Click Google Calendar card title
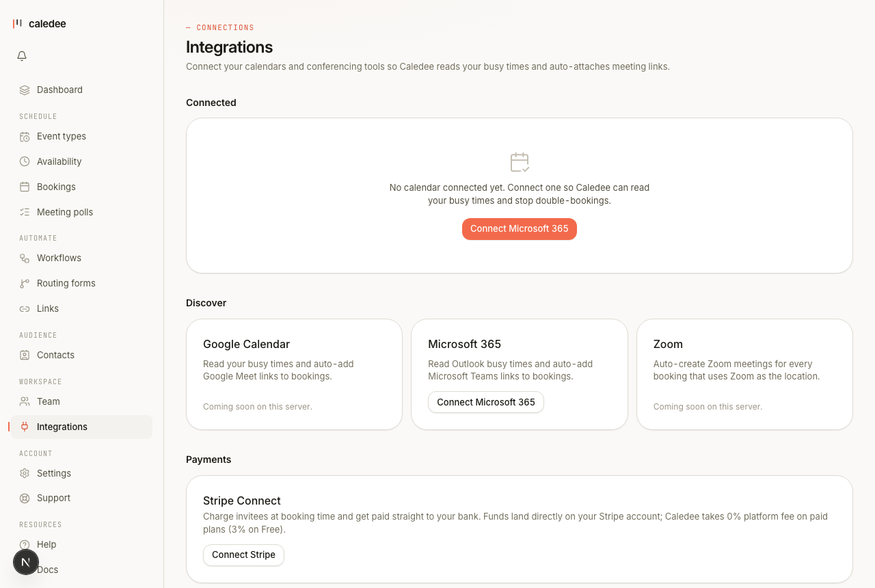 (x=247, y=344)
